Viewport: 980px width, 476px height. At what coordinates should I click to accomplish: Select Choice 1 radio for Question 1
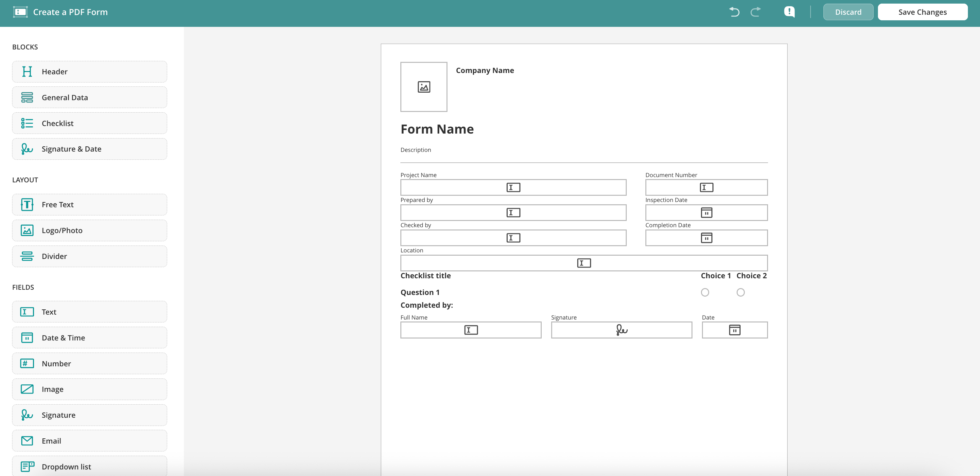(705, 292)
